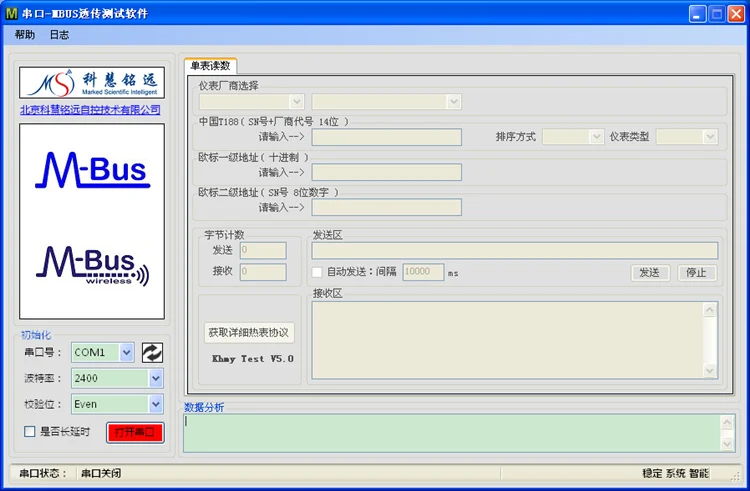
Task: Enable the 自动发送 checkbox
Action: pyautogui.click(x=317, y=272)
